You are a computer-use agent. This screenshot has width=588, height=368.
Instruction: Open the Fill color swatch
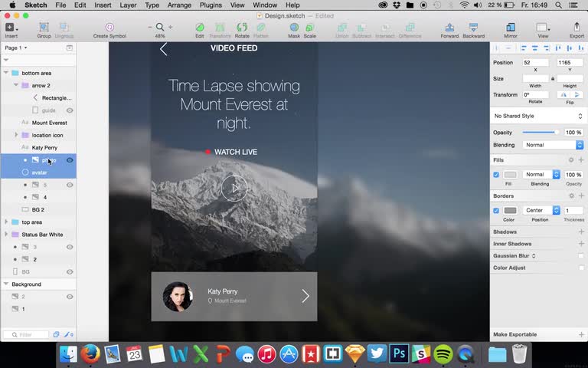click(x=510, y=175)
